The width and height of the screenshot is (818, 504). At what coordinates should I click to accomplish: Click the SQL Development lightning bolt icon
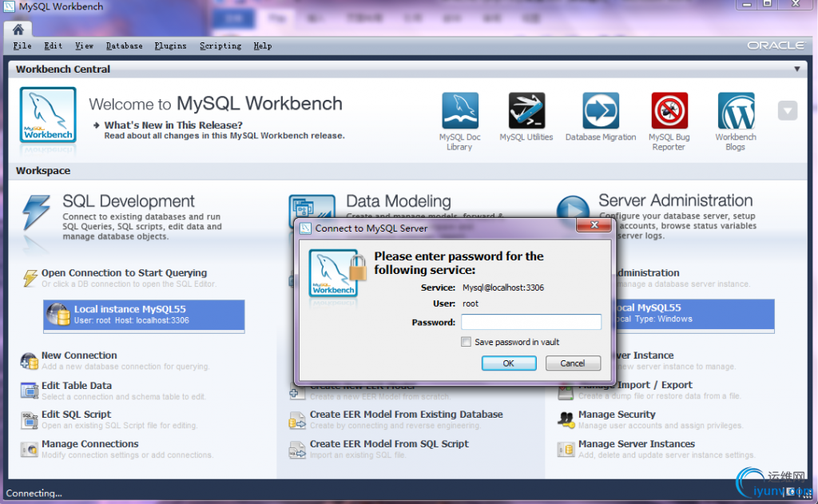(36, 212)
